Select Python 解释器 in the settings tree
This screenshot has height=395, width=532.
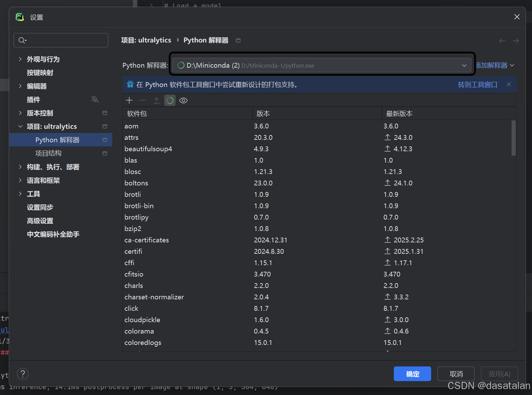click(x=61, y=140)
